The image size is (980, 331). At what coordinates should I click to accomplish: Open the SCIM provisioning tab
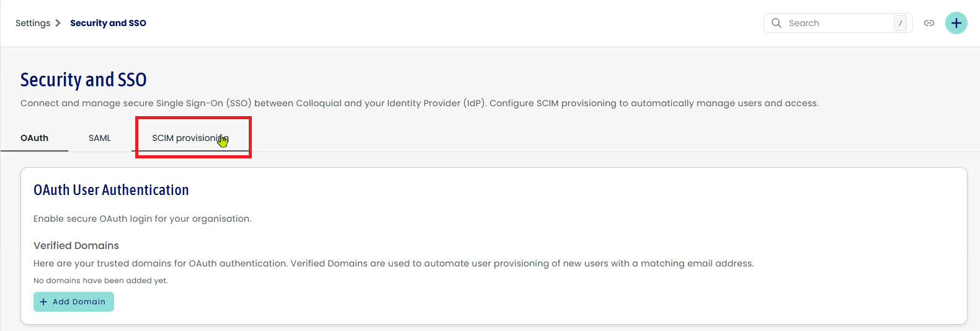pyautogui.click(x=190, y=138)
